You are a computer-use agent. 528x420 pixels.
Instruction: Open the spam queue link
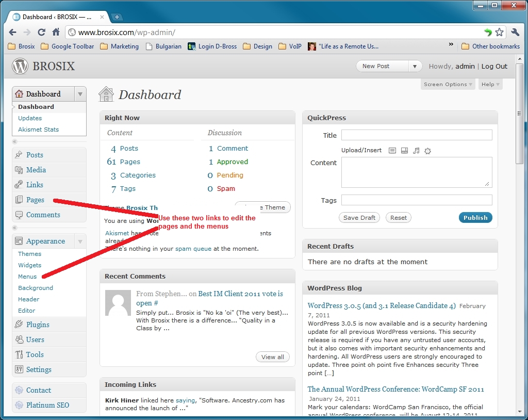[193, 249]
